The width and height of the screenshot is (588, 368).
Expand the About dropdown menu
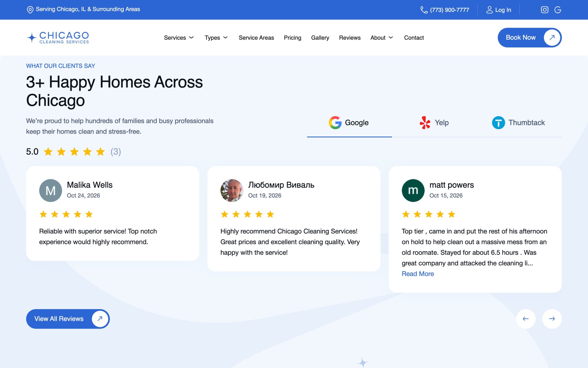pyautogui.click(x=382, y=38)
